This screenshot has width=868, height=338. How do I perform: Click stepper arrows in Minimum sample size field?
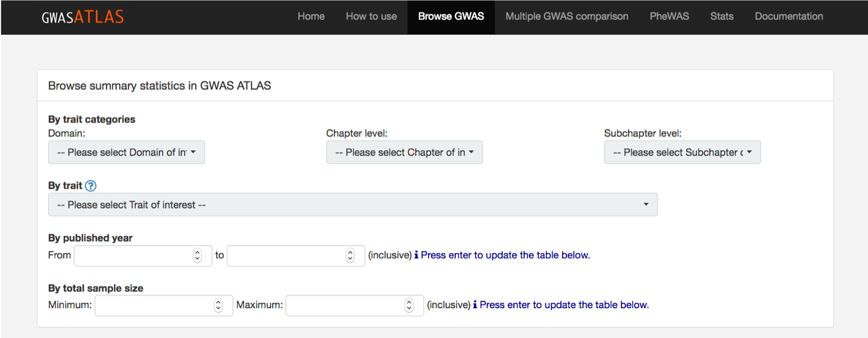(218, 305)
